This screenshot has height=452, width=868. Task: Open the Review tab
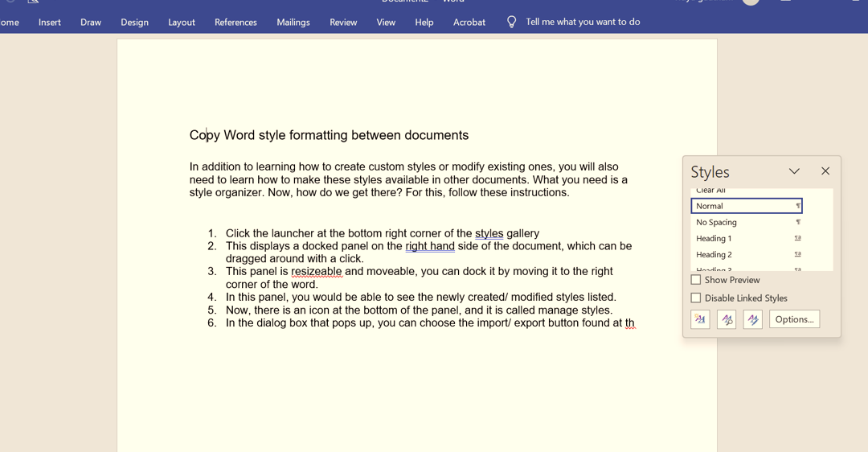(x=343, y=23)
